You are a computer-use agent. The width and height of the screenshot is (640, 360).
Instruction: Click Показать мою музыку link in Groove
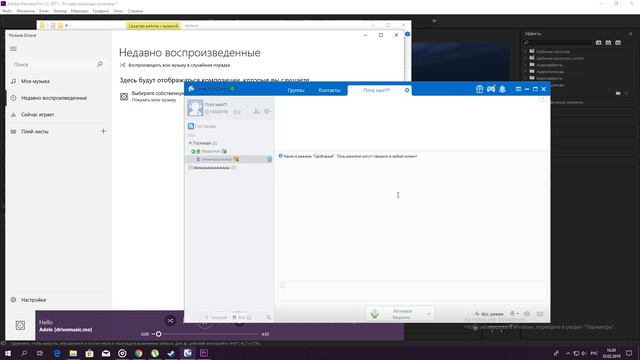click(x=154, y=100)
